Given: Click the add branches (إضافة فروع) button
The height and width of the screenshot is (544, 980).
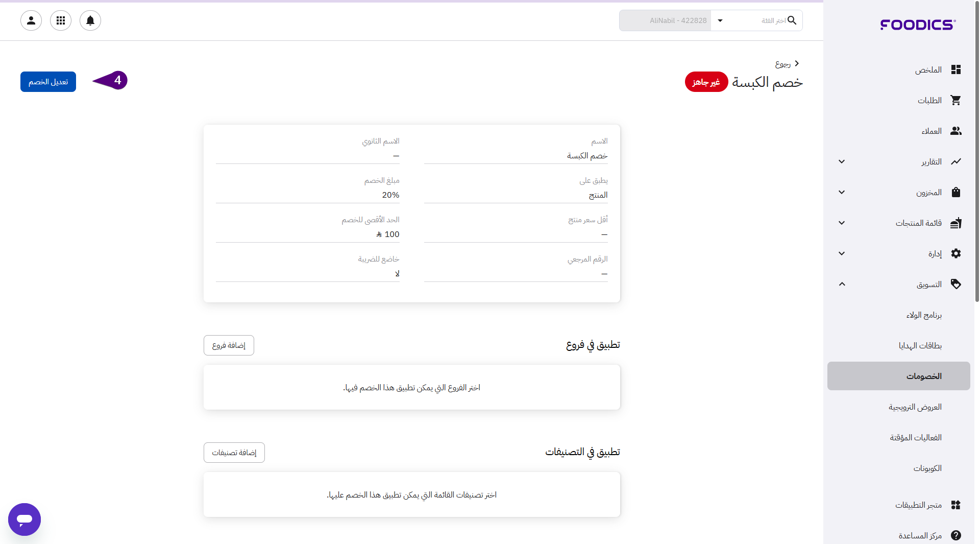Looking at the screenshot, I should tap(229, 345).
